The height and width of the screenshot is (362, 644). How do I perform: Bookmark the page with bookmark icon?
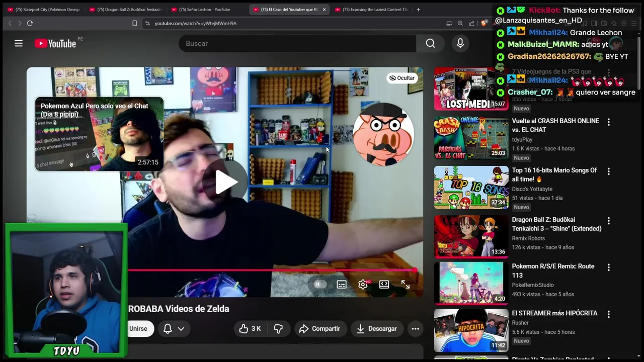tap(134, 23)
